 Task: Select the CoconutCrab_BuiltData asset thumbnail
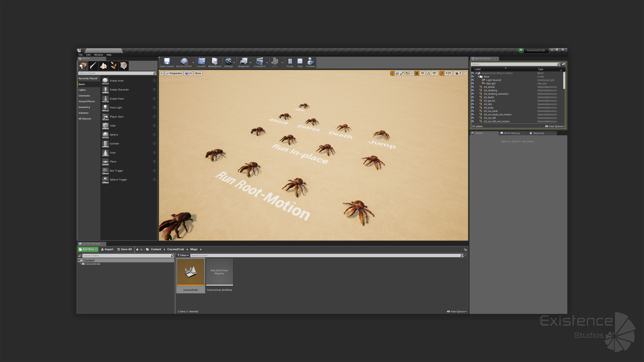tap(219, 272)
